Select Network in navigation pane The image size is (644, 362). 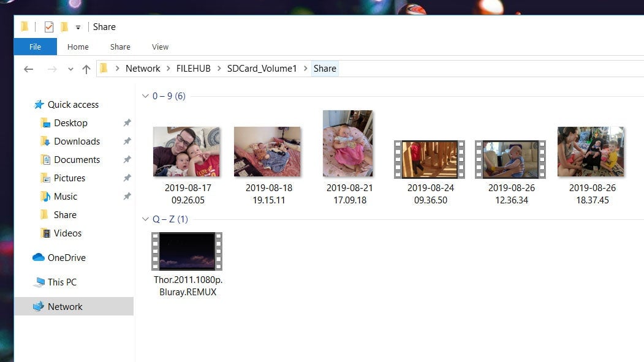coord(65,307)
